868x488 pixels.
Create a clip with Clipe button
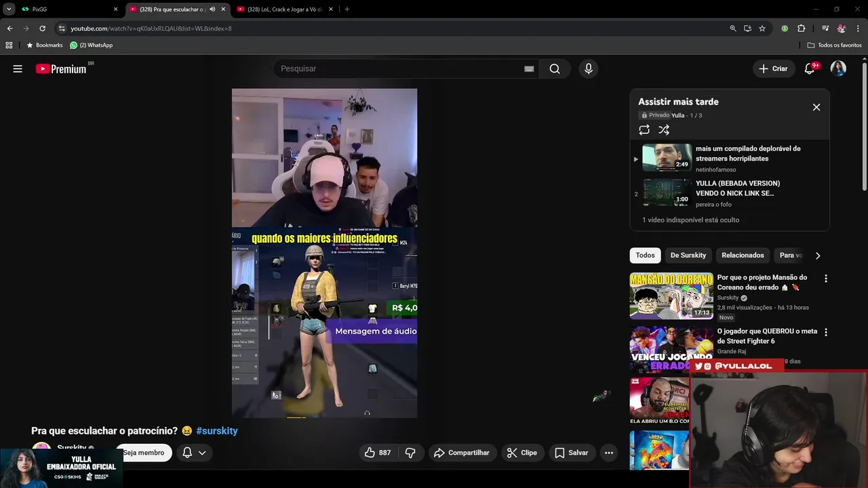coord(522,453)
